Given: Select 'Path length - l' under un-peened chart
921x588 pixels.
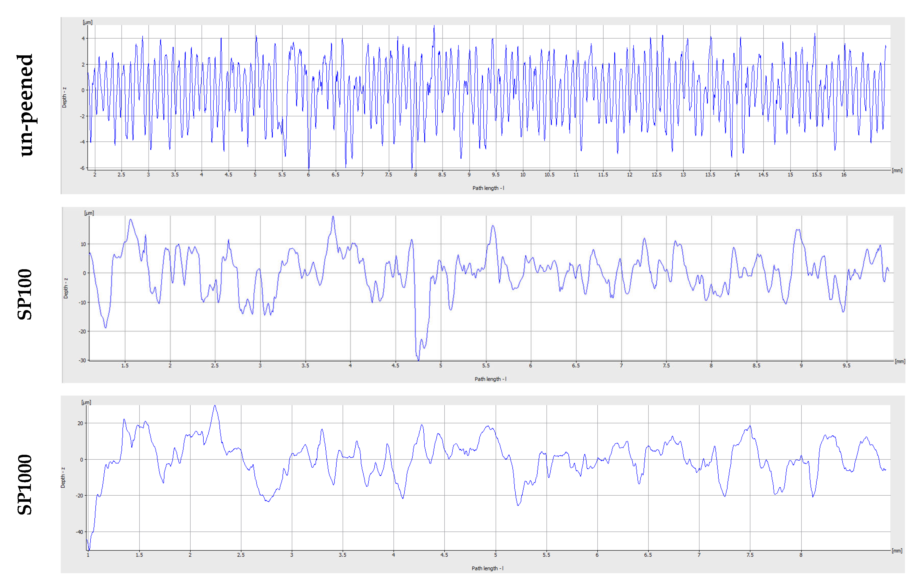Looking at the screenshot, I should [x=488, y=188].
